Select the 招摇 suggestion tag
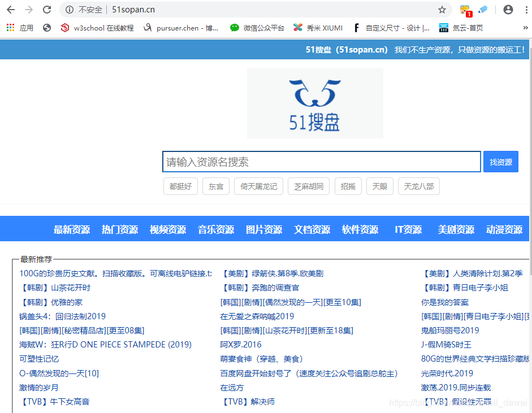 pyautogui.click(x=348, y=186)
